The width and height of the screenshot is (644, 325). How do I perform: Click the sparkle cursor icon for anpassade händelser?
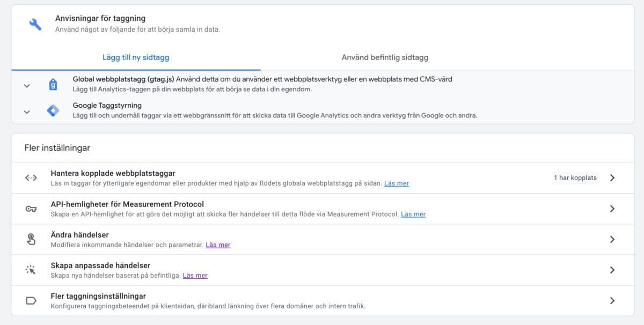point(31,270)
